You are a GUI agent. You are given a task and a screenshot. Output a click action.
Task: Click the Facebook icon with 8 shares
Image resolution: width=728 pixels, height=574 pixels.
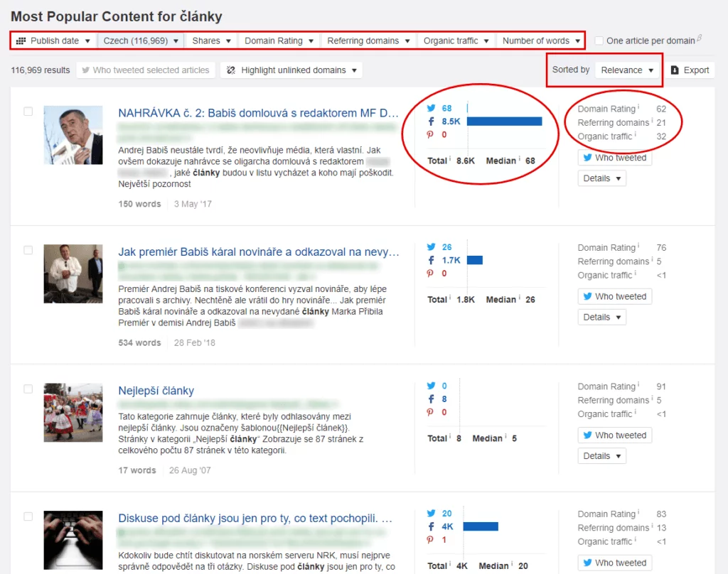click(x=431, y=399)
